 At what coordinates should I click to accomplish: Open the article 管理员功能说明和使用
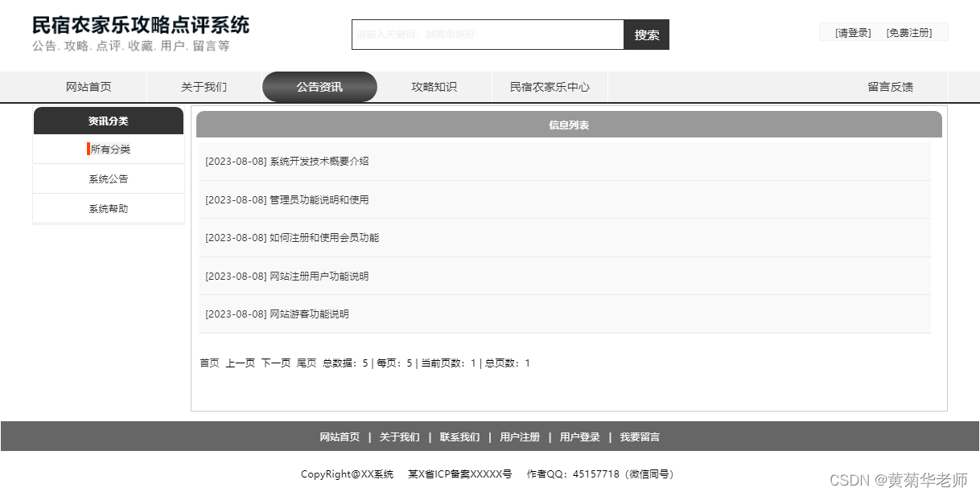[288, 199]
